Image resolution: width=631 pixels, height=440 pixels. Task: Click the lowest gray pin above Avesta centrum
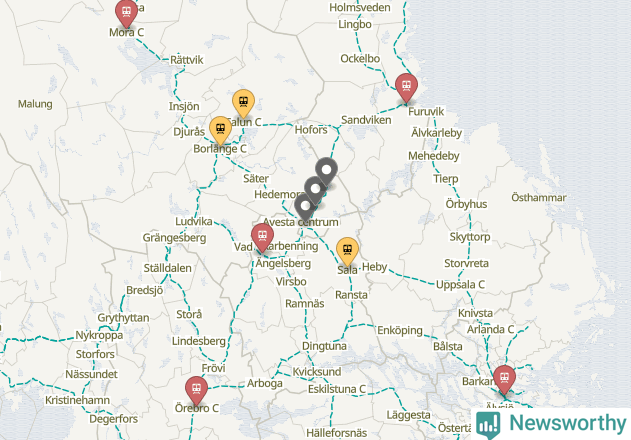coord(305,208)
